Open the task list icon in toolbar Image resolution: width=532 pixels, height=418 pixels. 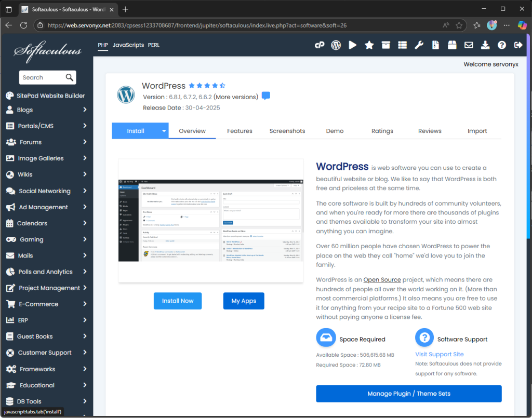(x=403, y=45)
